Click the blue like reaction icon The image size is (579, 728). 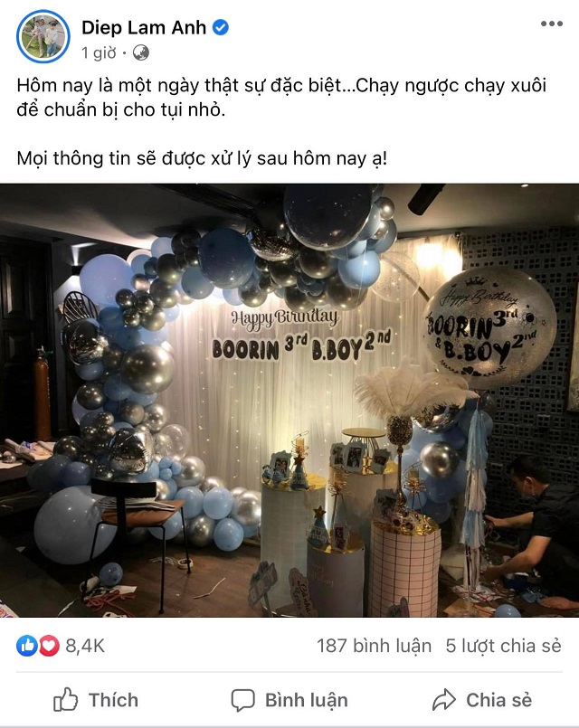[x=27, y=646]
